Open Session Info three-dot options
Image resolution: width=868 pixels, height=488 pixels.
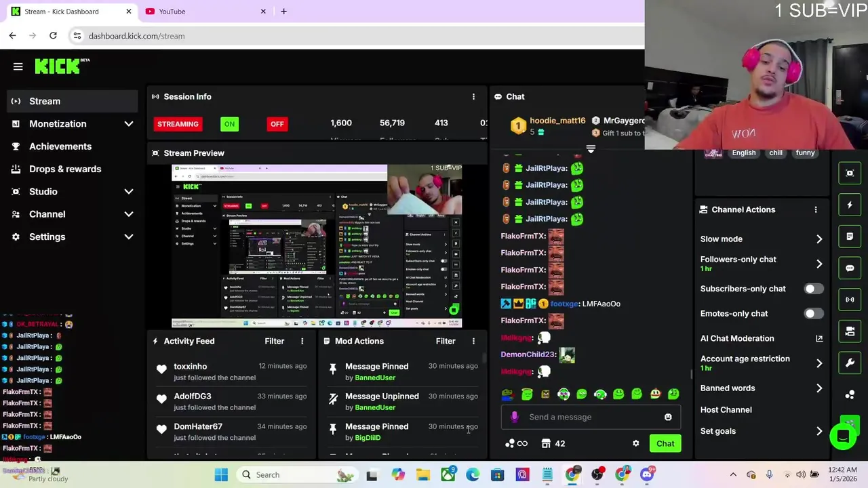(x=473, y=97)
